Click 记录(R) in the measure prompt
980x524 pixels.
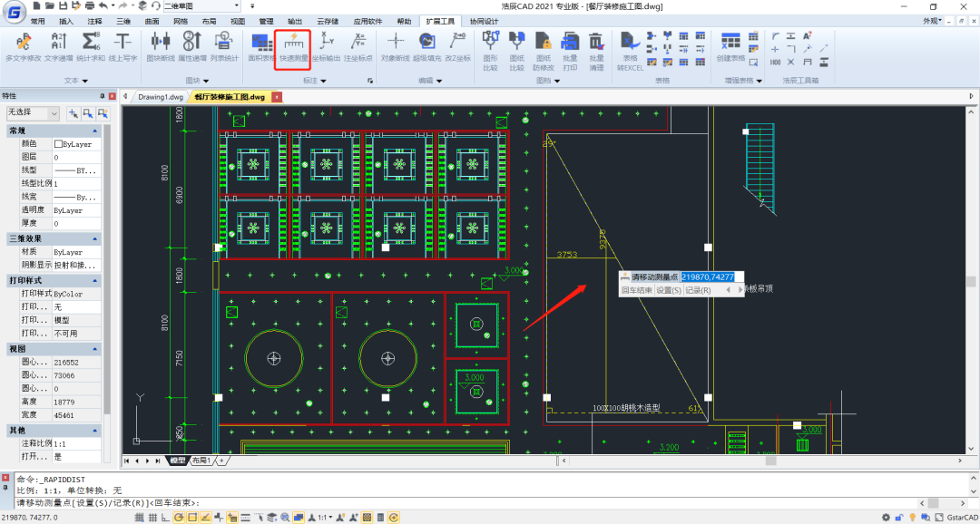click(698, 290)
